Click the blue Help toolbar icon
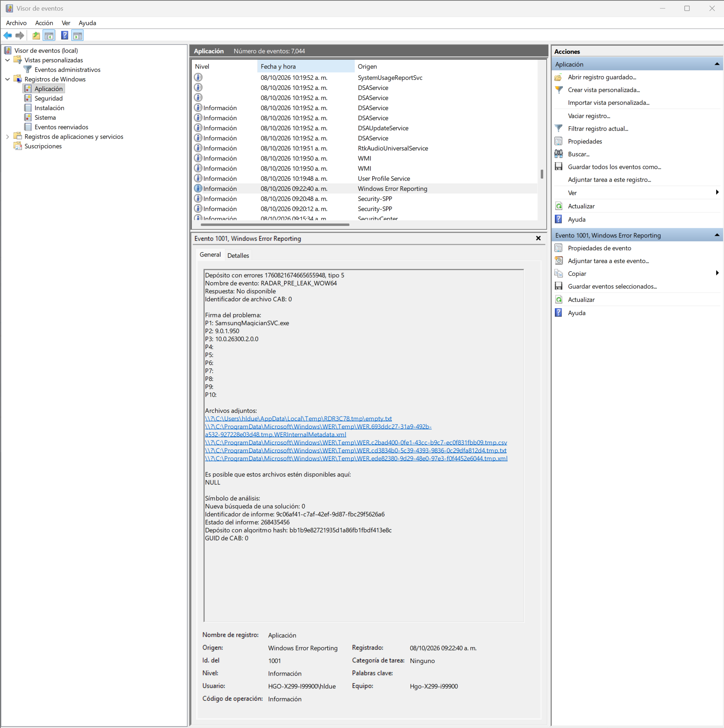The width and height of the screenshot is (724, 728). pos(65,35)
